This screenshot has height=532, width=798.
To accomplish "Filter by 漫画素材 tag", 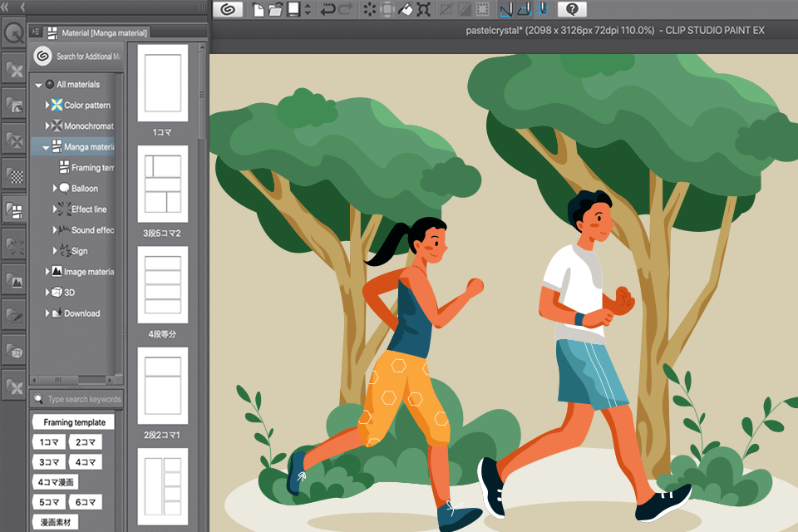I will point(55,522).
